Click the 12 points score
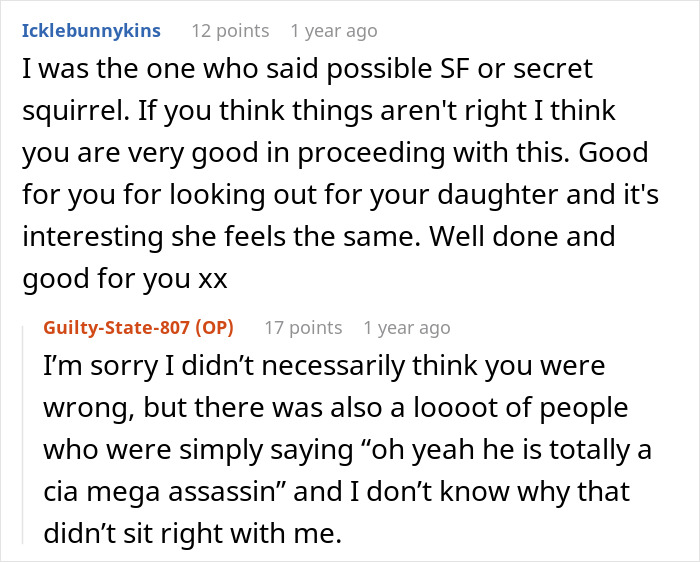Image resolution: width=700 pixels, height=562 pixels. coord(230,30)
